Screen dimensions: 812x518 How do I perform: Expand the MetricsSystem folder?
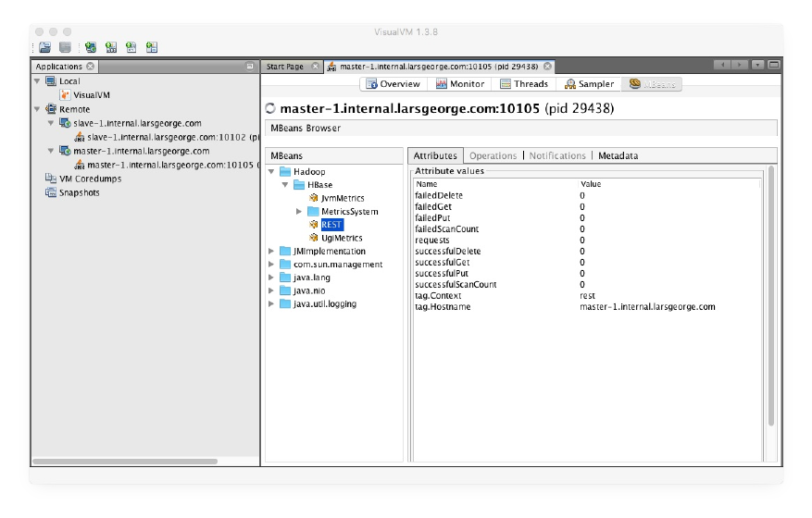(299, 212)
